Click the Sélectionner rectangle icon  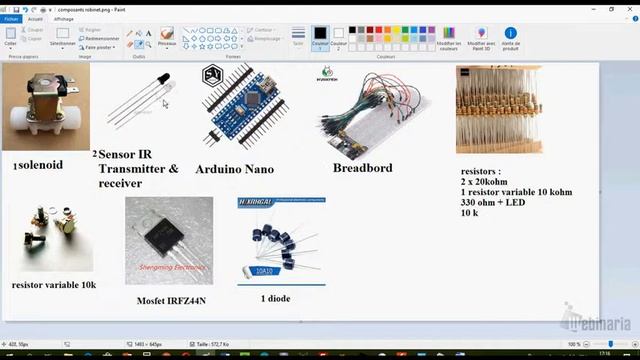pyautogui.click(x=62, y=33)
